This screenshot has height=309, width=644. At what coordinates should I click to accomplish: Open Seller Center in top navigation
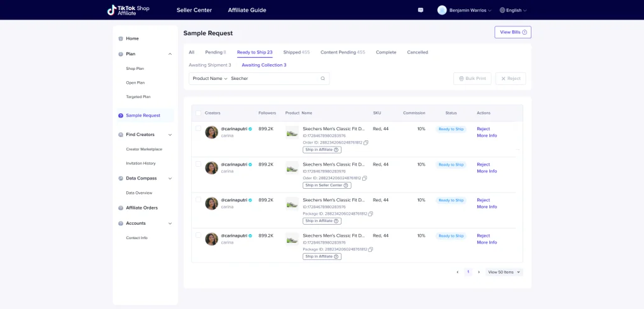(x=194, y=10)
